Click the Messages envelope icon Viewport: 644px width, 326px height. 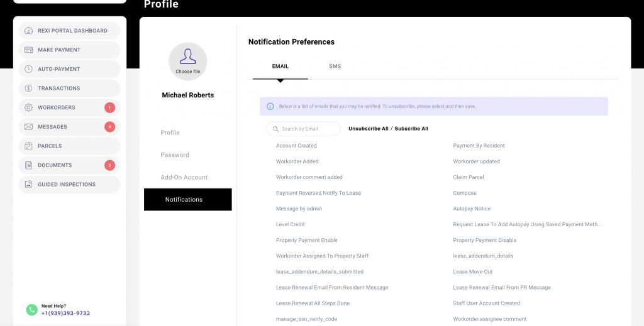click(x=28, y=127)
